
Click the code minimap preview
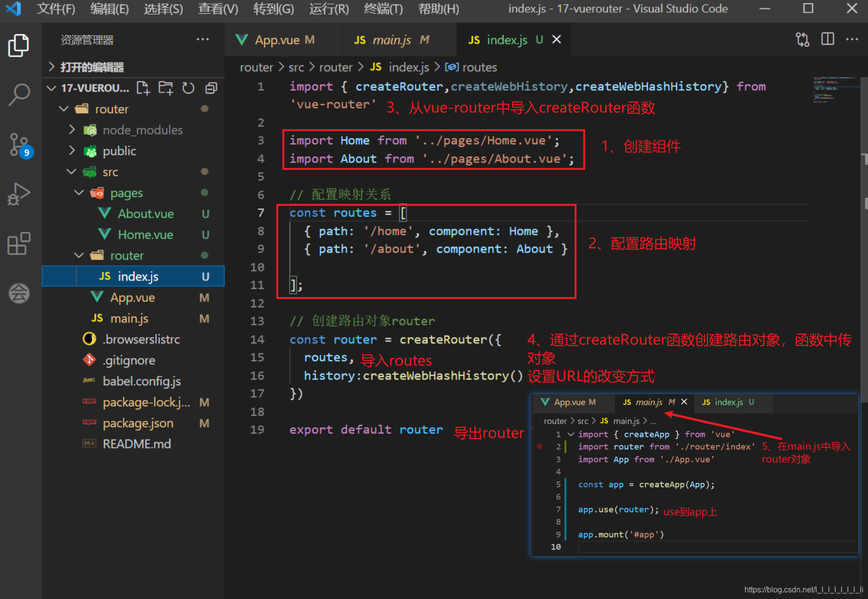[x=835, y=89]
